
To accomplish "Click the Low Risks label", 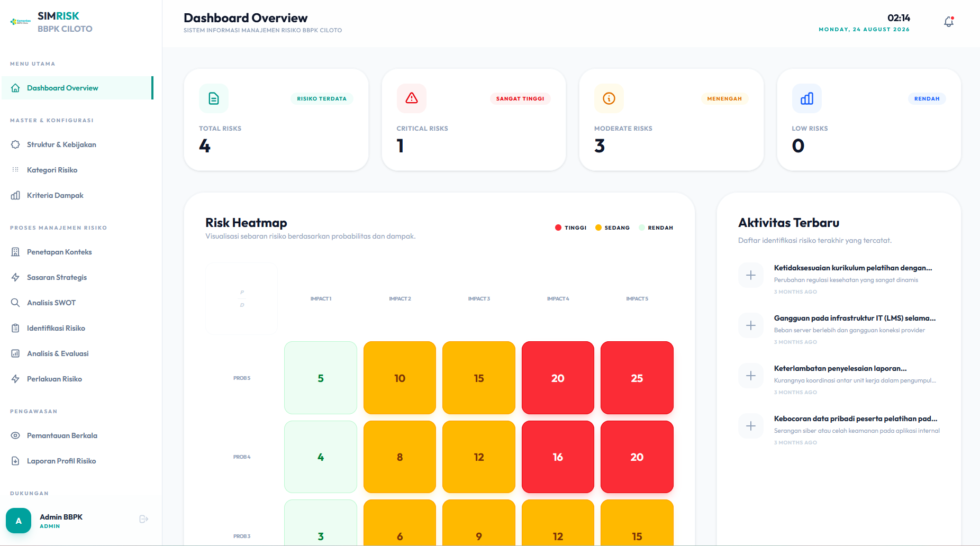I will (810, 129).
